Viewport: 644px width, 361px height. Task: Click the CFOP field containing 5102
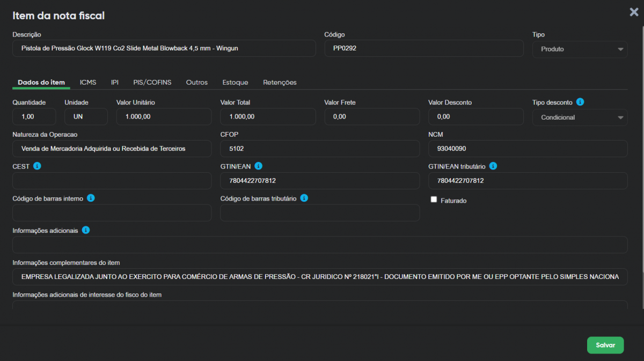point(320,149)
